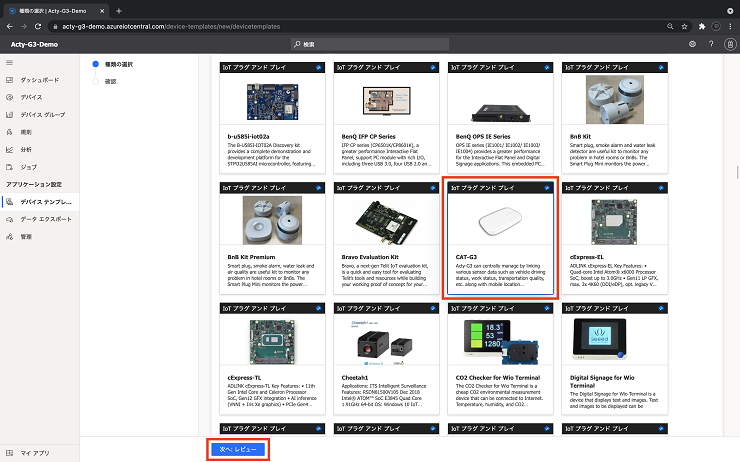Open 管理 in the sidebar

[40, 237]
